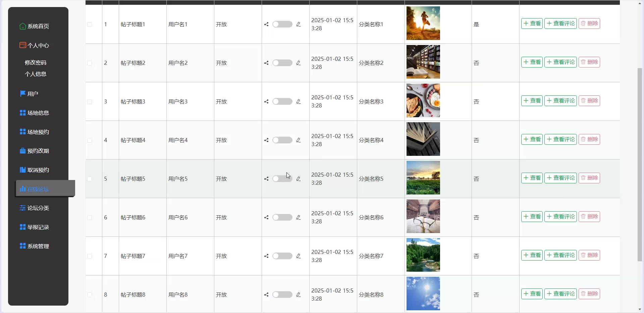The width and height of the screenshot is (644, 313).
Task: Click the share icon in row 帖子标题3
Action: tap(266, 101)
